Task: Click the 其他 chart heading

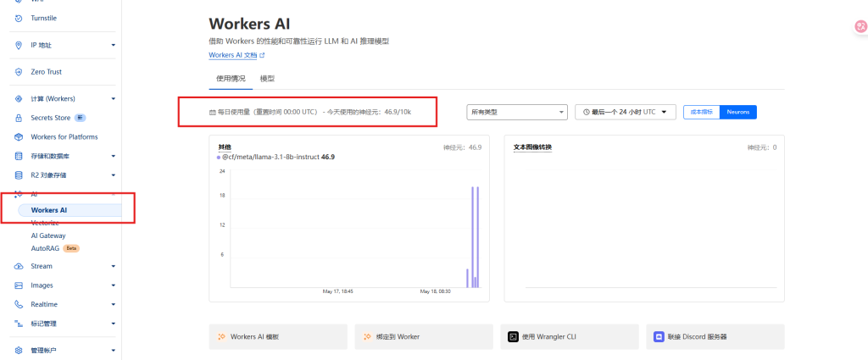Action: (224, 147)
